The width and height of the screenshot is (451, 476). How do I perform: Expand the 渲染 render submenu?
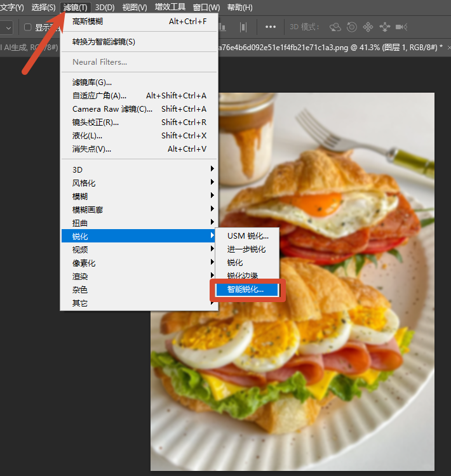click(x=138, y=276)
